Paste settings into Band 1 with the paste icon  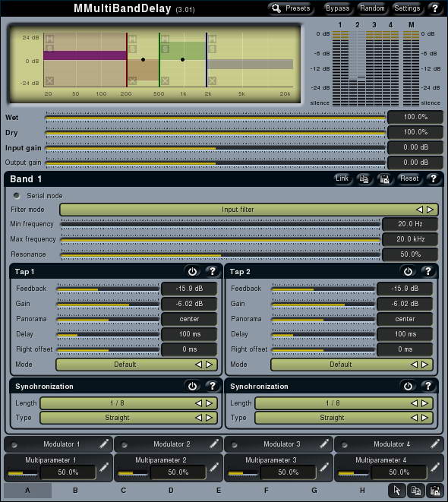click(384, 178)
